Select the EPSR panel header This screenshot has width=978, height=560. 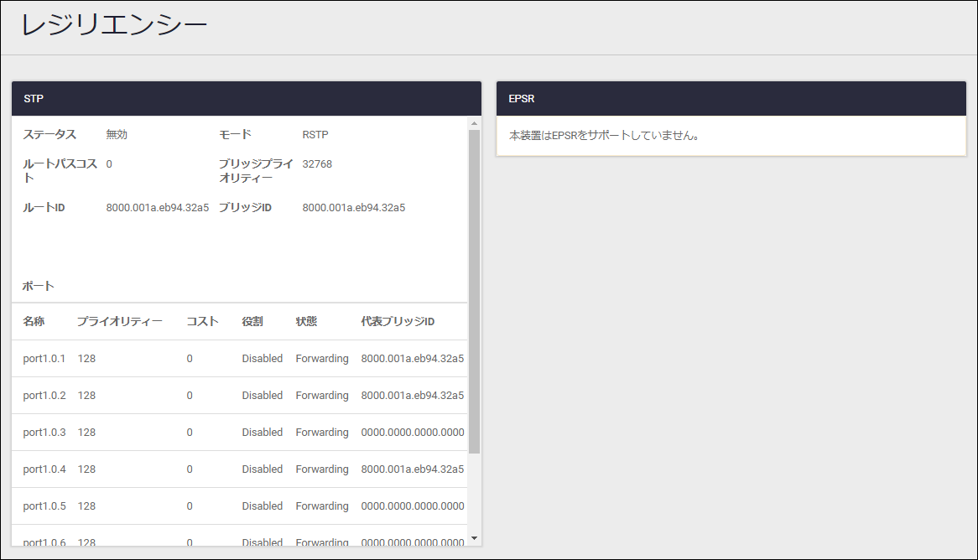(x=731, y=99)
